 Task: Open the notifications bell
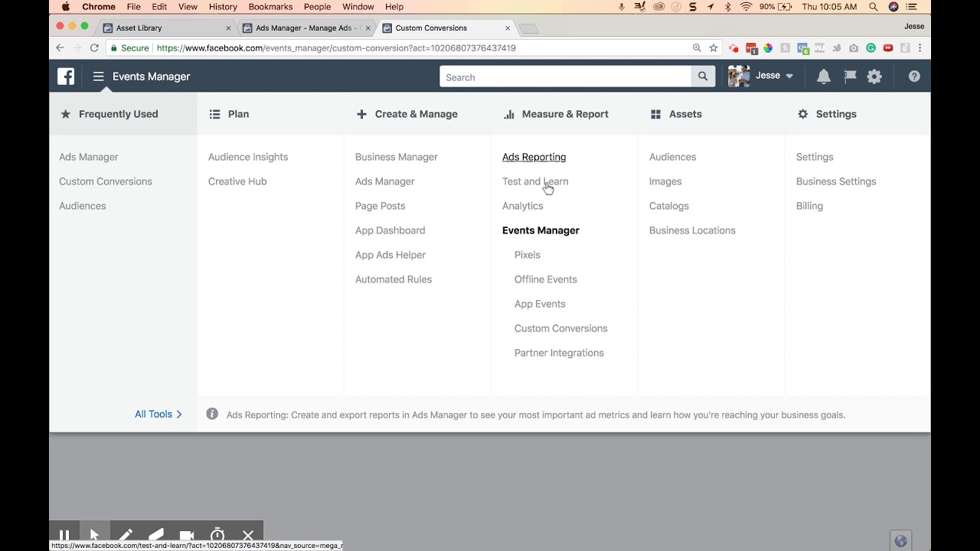[824, 77]
